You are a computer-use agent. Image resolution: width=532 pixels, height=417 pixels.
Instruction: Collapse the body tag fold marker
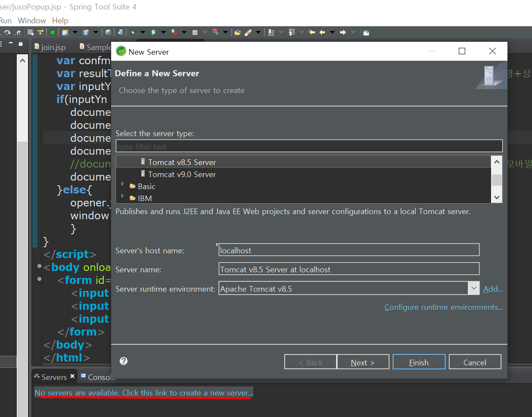coord(39,266)
